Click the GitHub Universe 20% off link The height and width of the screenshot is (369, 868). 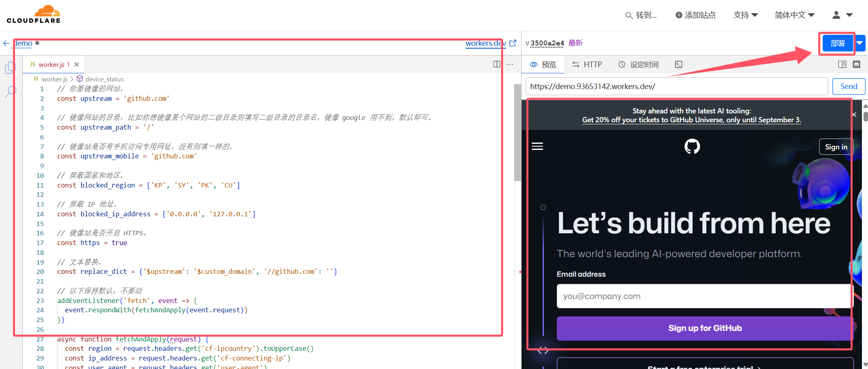[692, 120]
